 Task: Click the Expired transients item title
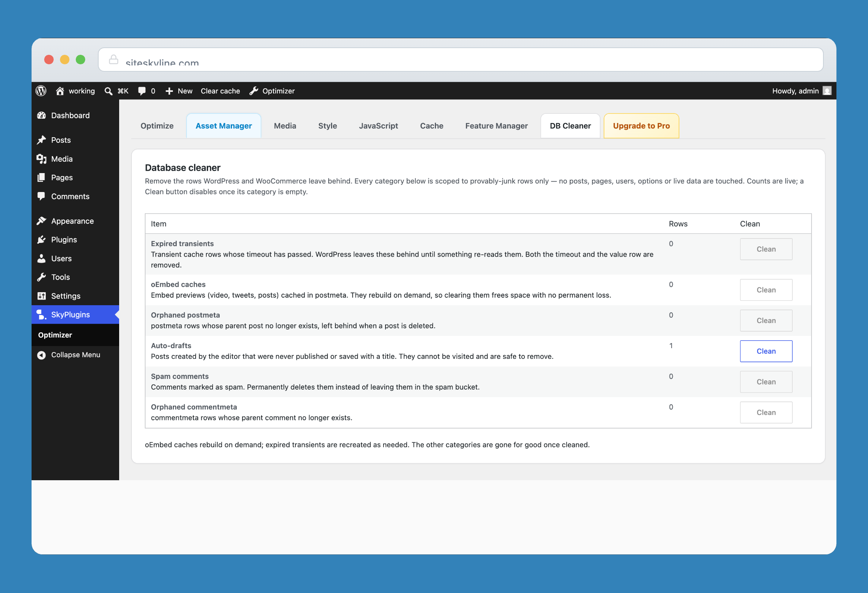[x=182, y=244]
